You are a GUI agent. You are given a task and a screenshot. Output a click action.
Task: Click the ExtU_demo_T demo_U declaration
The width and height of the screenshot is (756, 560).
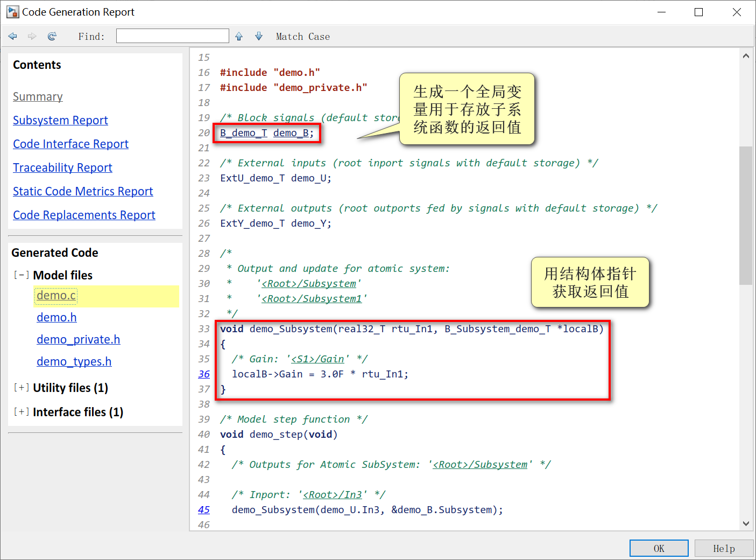pos(275,178)
